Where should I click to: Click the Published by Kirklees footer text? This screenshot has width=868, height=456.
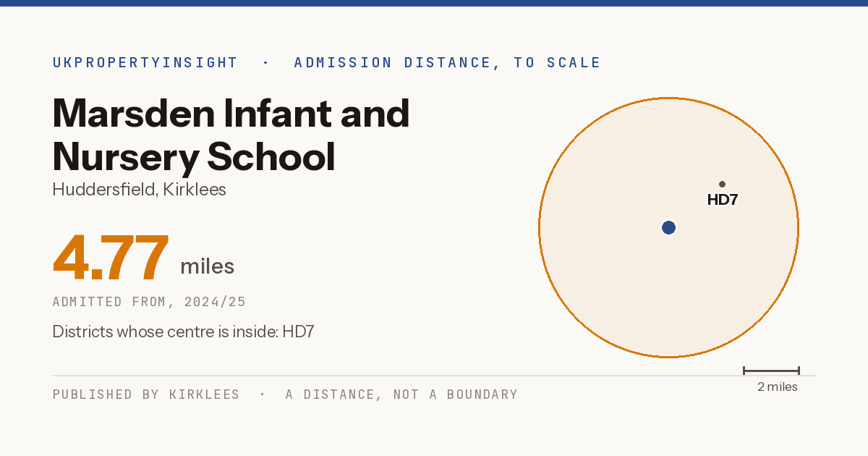tap(146, 394)
